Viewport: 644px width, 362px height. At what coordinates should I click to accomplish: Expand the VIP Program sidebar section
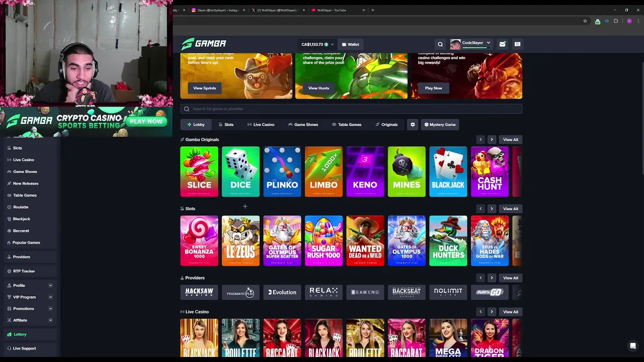pos(50,297)
